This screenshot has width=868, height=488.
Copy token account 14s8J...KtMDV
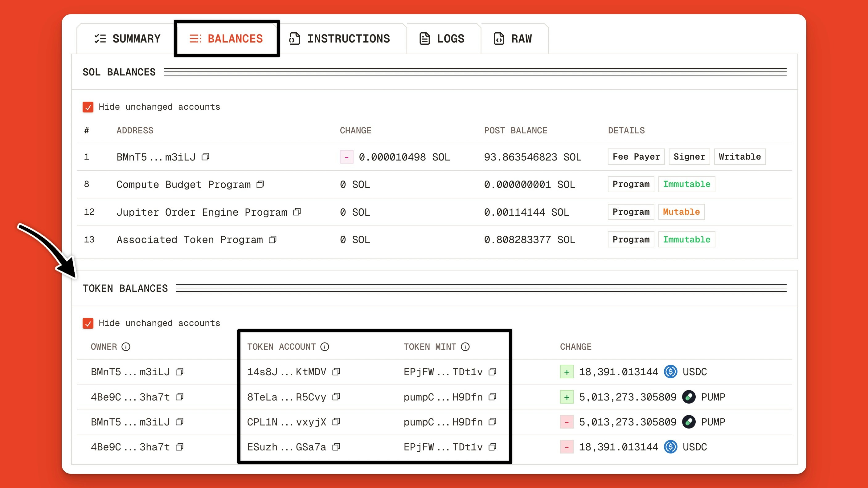[336, 372]
